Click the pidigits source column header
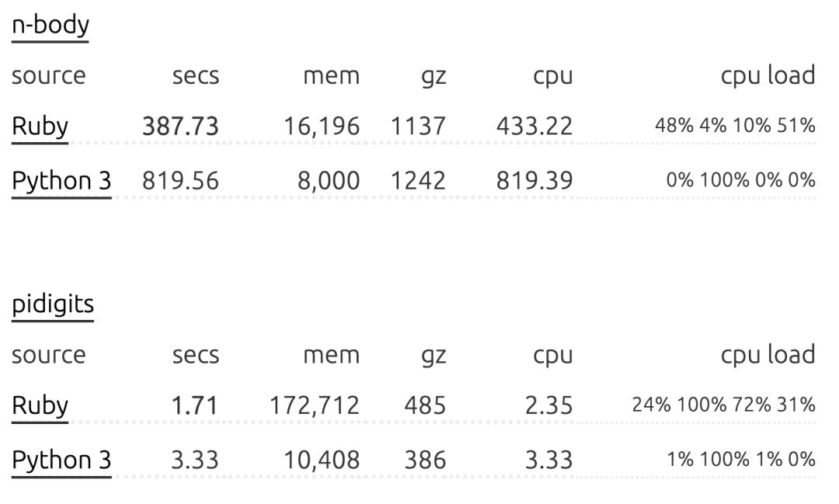839x504 pixels. tap(49, 355)
